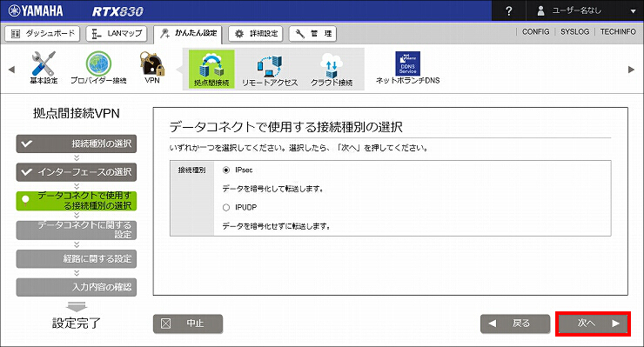
Task: Select the 拠点間接続 icon
Action: coord(211,69)
